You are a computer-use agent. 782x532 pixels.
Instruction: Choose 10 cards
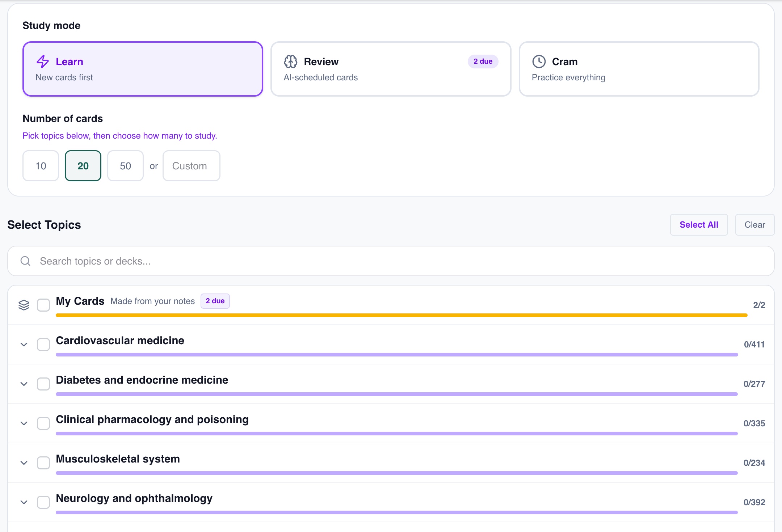pos(41,166)
